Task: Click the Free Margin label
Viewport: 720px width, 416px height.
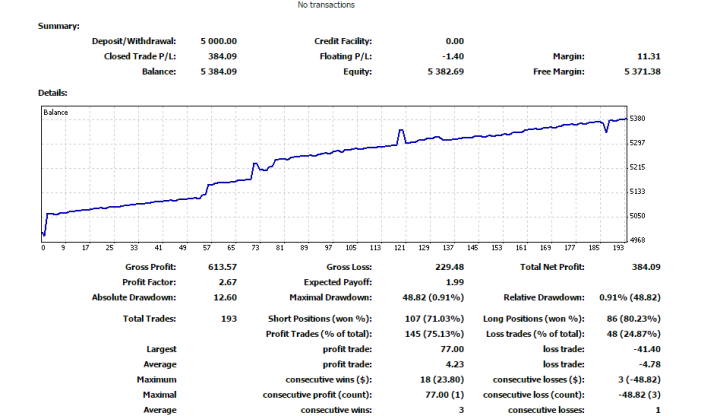Action: (559, 72)
